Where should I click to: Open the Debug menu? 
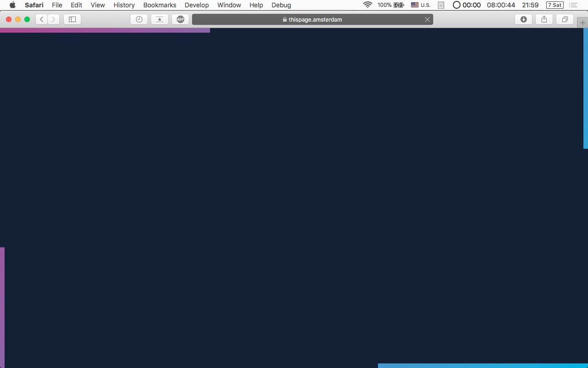(281, 5)
